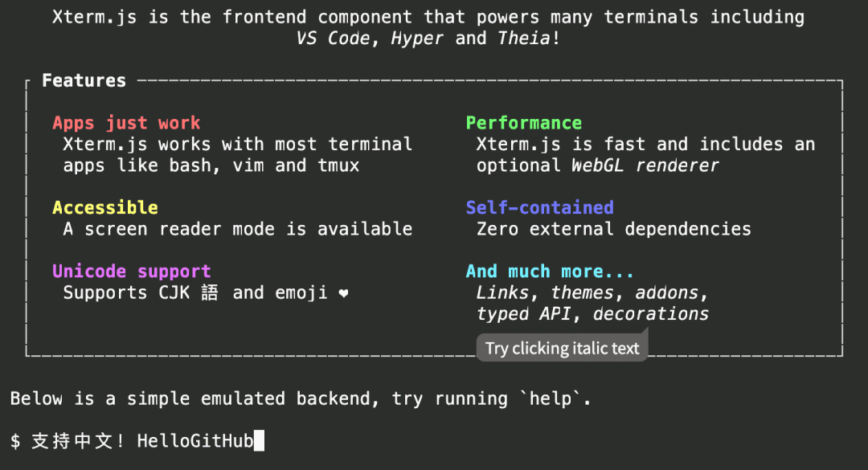Image resolution: width=868 pixels, height=470 pixels.
Task: Click the italic VS Code link
Action: click(333, 39)
